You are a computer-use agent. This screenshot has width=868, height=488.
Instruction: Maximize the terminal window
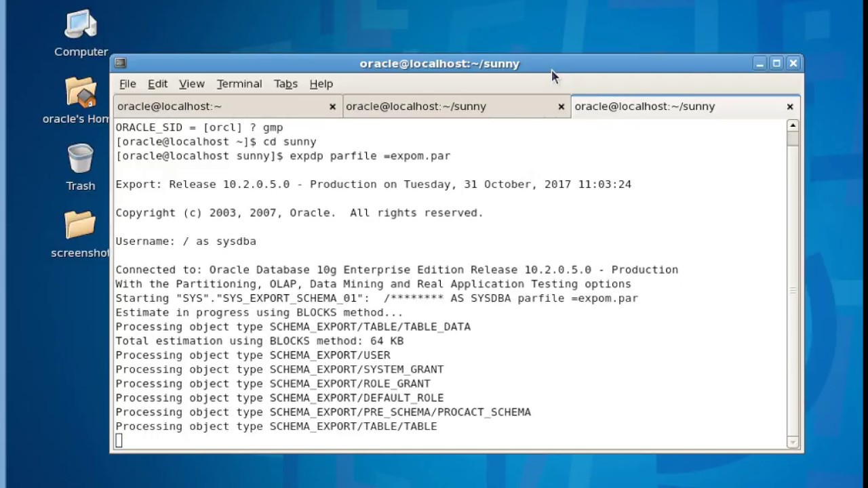pyautogui.click(x=776, y=63)
